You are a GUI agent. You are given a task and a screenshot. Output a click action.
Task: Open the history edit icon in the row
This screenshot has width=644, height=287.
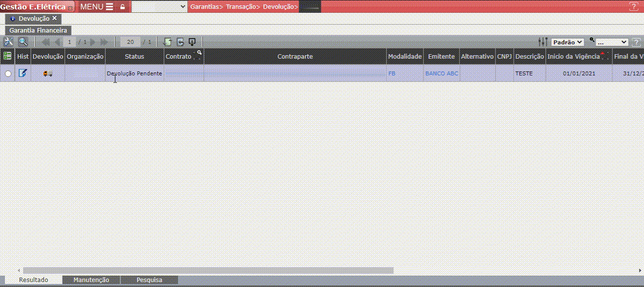pos(23,73)
